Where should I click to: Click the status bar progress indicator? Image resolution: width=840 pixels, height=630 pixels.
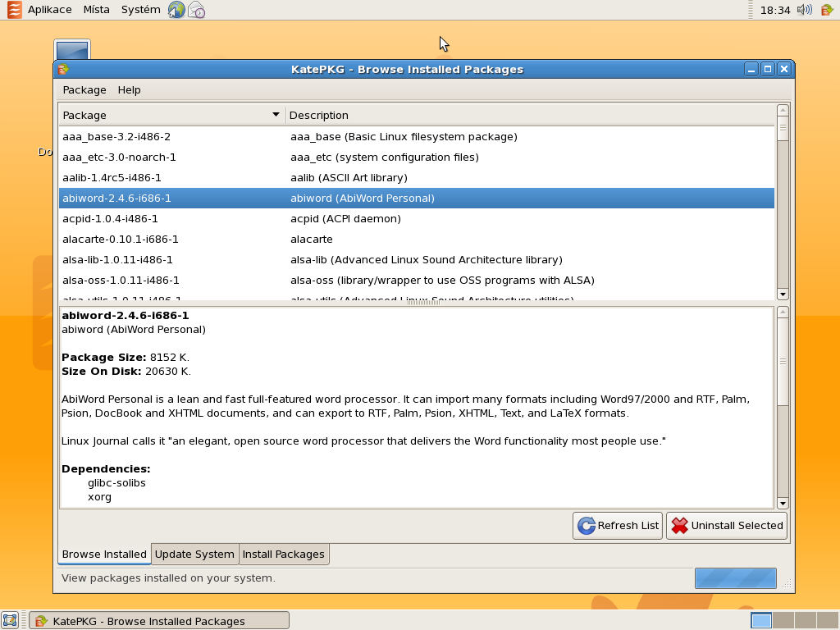736,578
